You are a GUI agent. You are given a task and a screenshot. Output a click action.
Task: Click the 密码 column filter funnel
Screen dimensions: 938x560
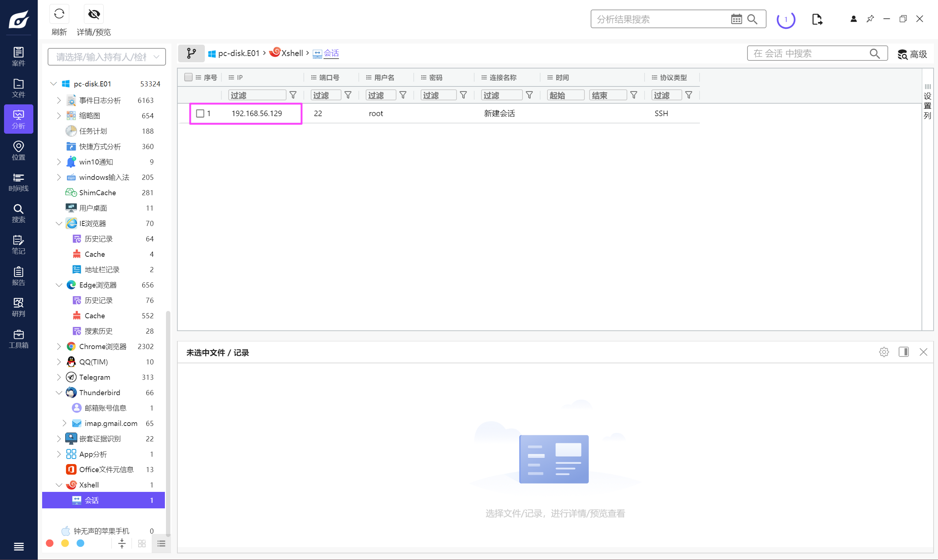pyautogui.click(x=463, y=95)
